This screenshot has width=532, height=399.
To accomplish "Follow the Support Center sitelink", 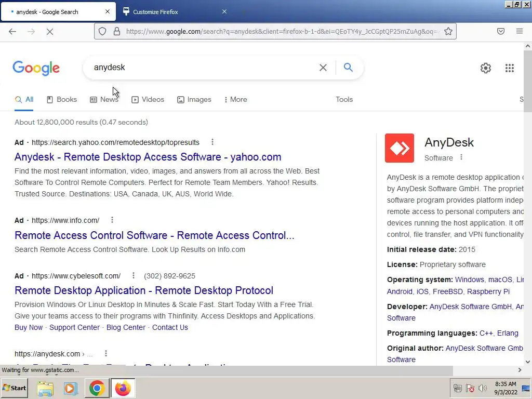I will click(x=75, y=327).
